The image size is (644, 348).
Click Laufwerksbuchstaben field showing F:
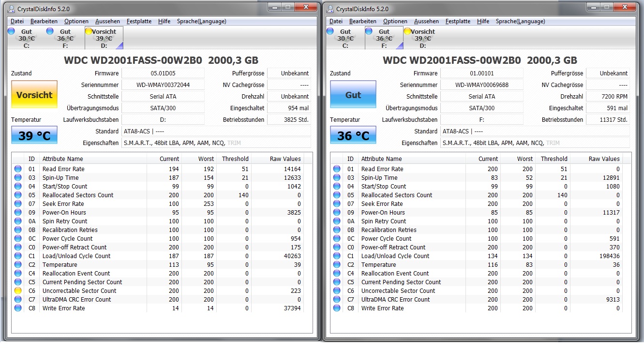482,119
